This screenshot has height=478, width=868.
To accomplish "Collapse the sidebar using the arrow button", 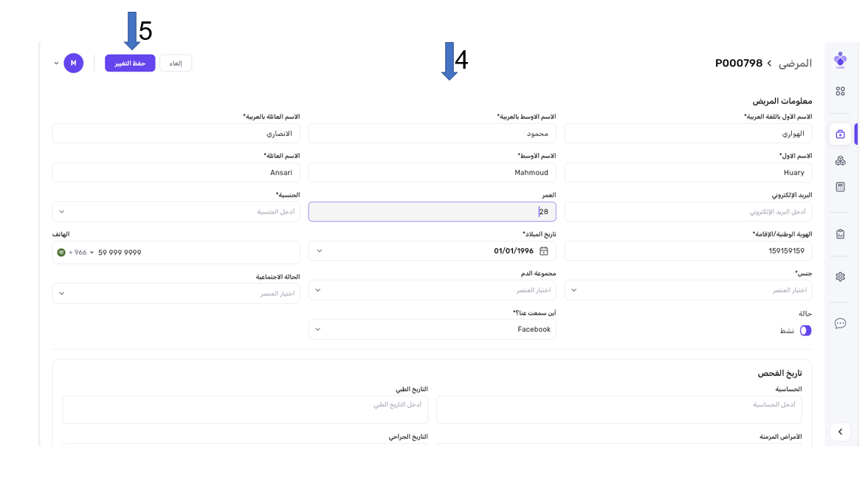I will tap(840, 431).
